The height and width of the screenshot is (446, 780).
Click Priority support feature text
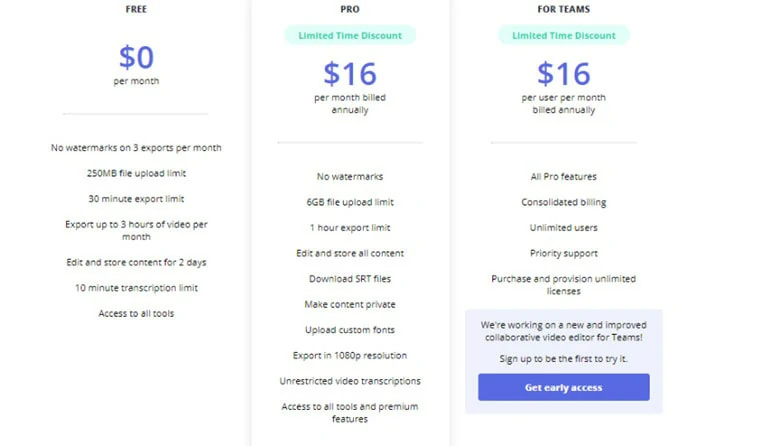pos(564,254)
